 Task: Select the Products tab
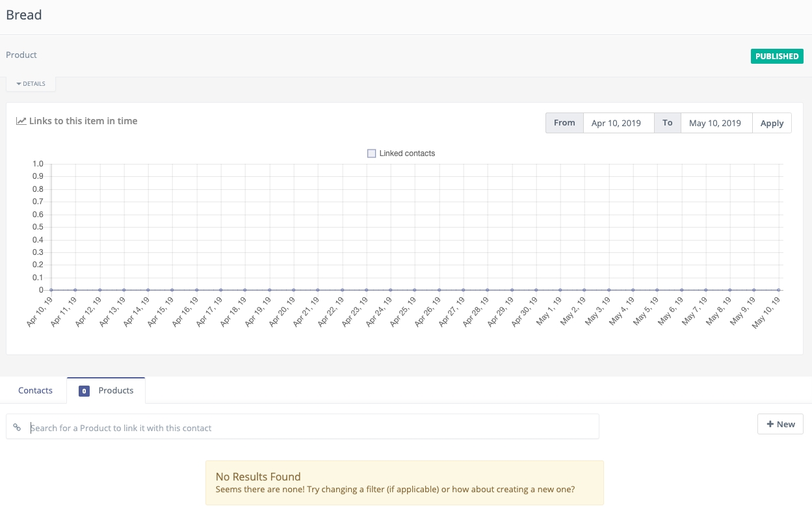pyautogui.click(x=116, y=391)
